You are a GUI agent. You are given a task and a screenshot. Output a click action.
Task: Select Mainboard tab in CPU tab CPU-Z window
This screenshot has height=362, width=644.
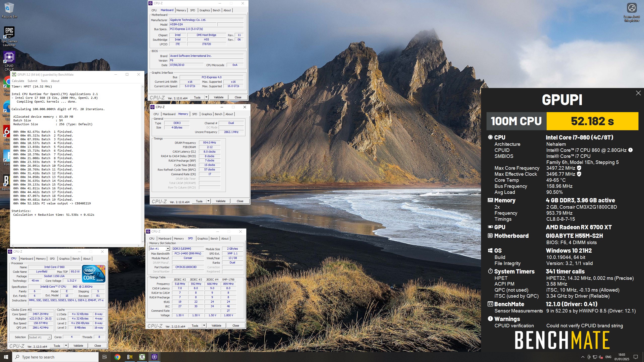(27, 259)
